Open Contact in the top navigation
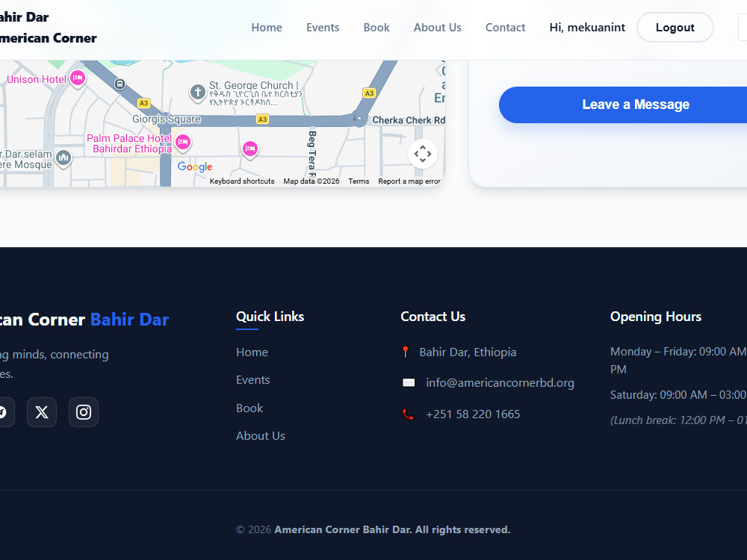The height and width of the screenshot is (560, 747). point(505,28)
